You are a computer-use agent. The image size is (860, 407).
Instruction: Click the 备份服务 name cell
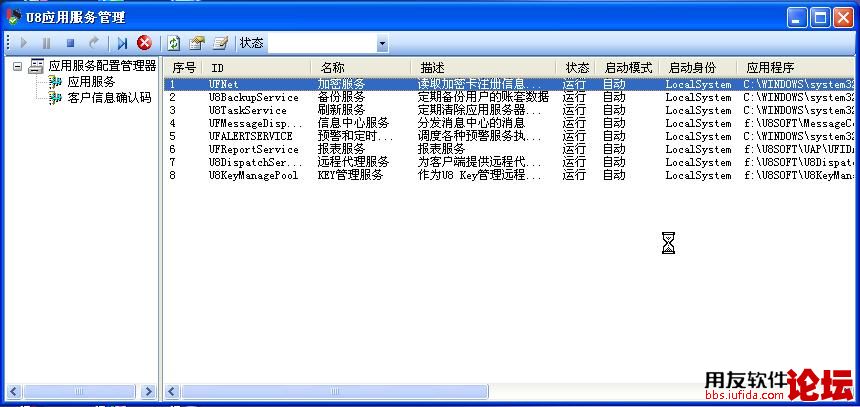click(x=341, y=98)
